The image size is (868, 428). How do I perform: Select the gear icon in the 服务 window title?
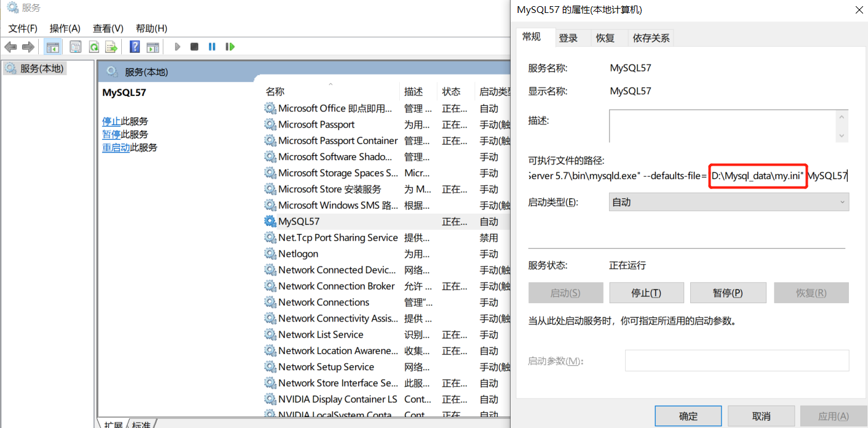(12, 8)
